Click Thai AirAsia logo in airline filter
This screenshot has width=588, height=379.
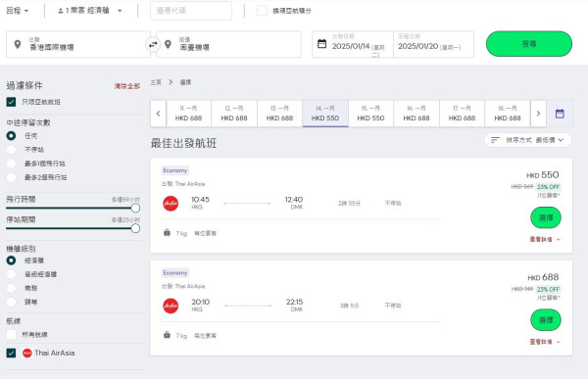(27, 354)
